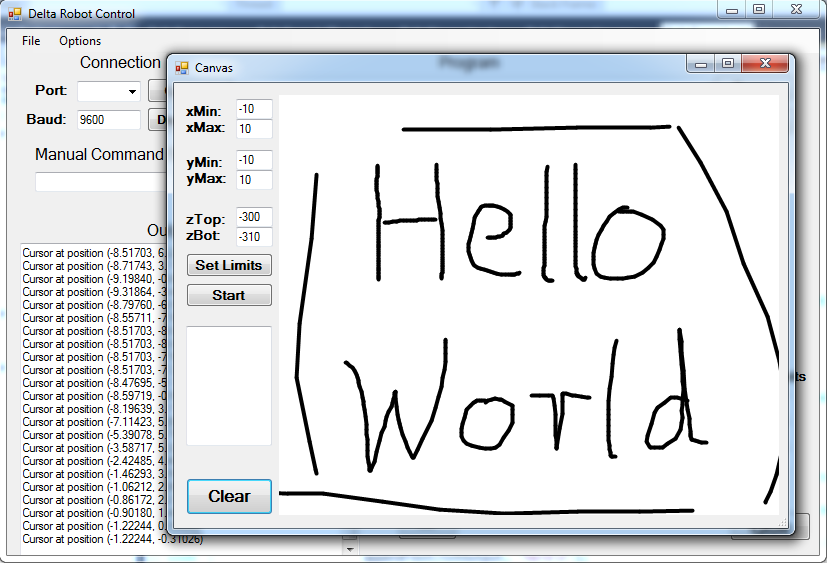Image resolution: width=827 pixels, height=563 pixels.
Task: Click the zTop field showing -300
Action: (254, 217)
